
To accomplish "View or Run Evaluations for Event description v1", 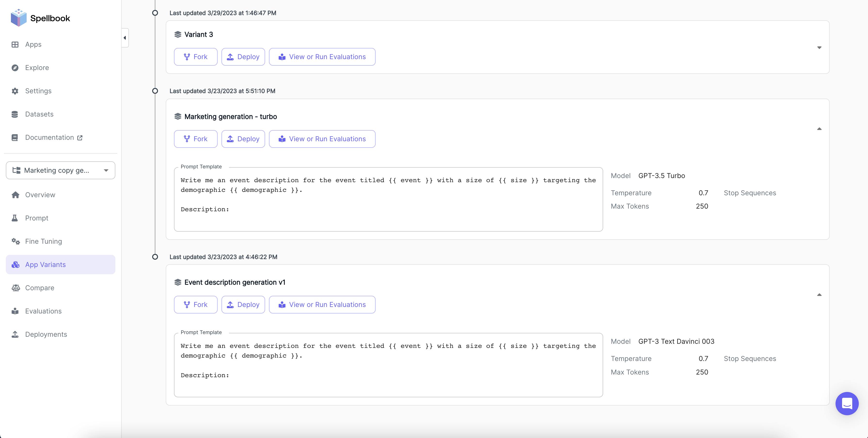I will (x=322, y=305).
